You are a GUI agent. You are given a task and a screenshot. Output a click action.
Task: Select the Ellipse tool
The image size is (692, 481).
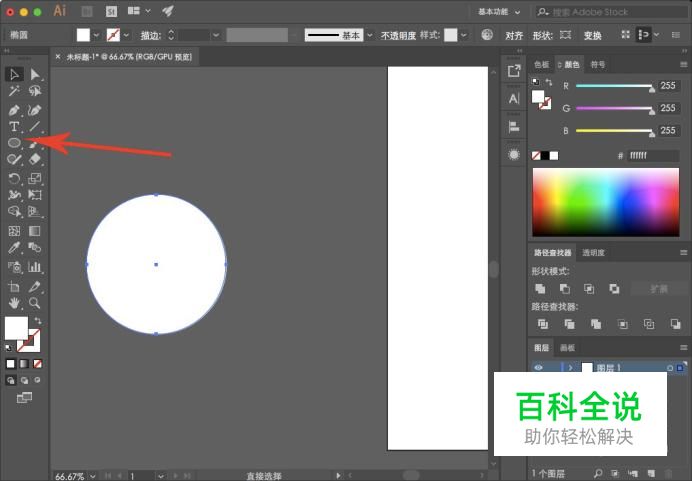coord(14,143)
